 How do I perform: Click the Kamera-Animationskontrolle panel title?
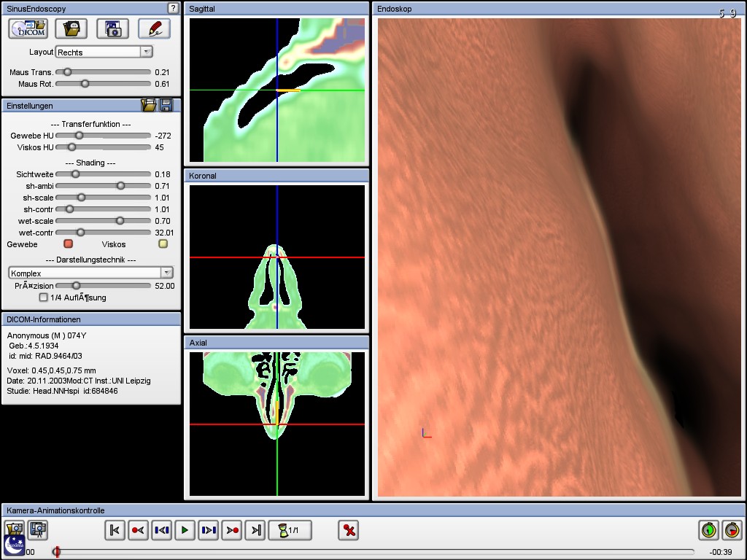pos(55,510)
